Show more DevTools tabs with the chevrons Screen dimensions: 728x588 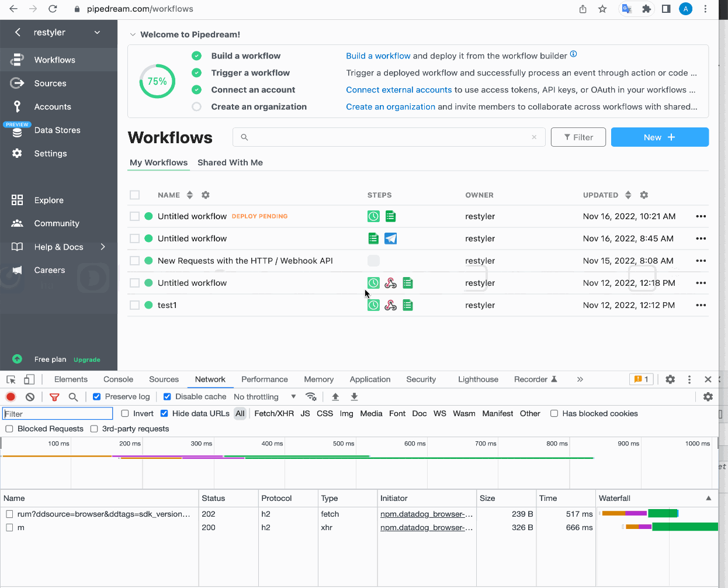pos(580,379)
